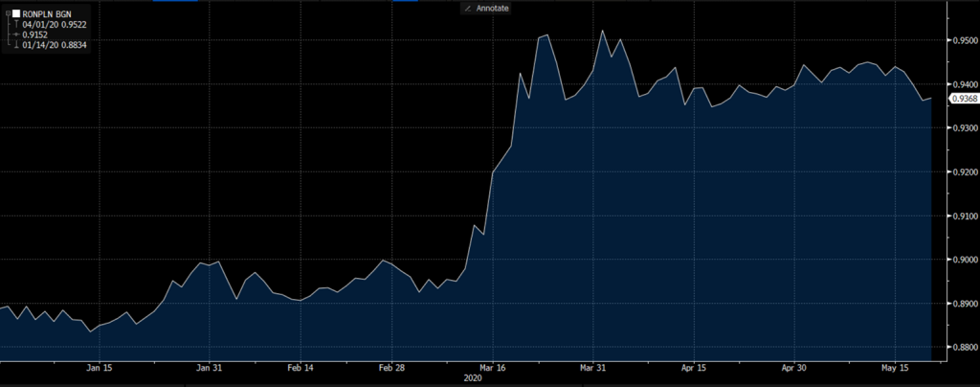Click the low marker icon in legend

pyautogui.click(x=15, y=44)
